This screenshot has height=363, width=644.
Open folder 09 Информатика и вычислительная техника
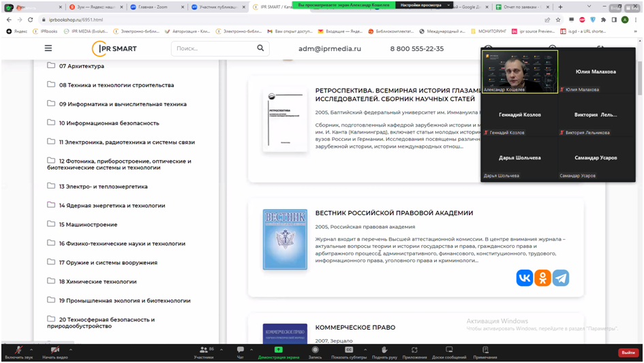[117, 104]
